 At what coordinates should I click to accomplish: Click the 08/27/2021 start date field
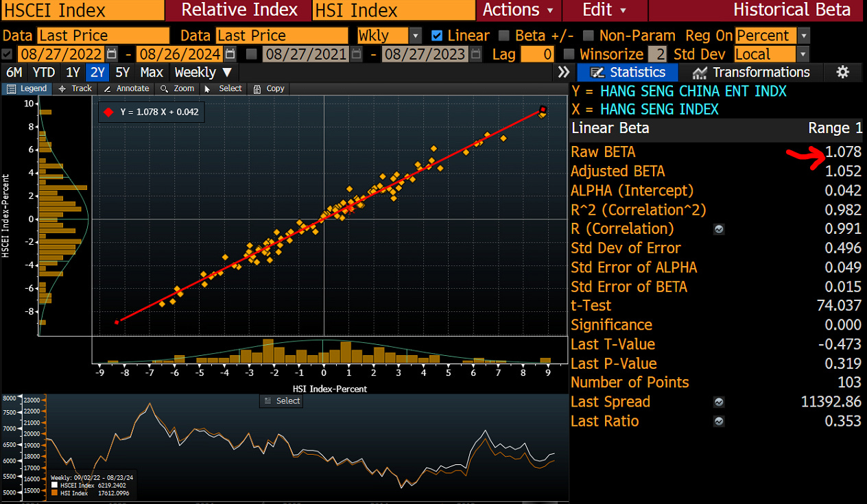pos(307,54)
